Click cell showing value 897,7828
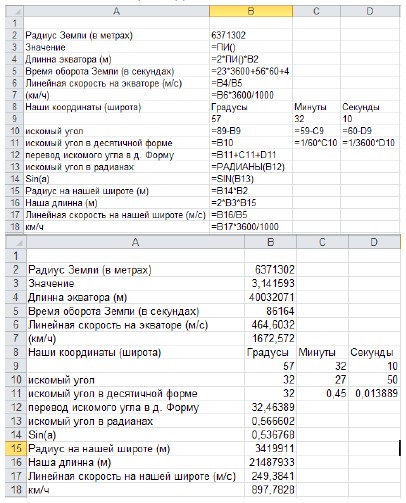 tap(270, 489)
